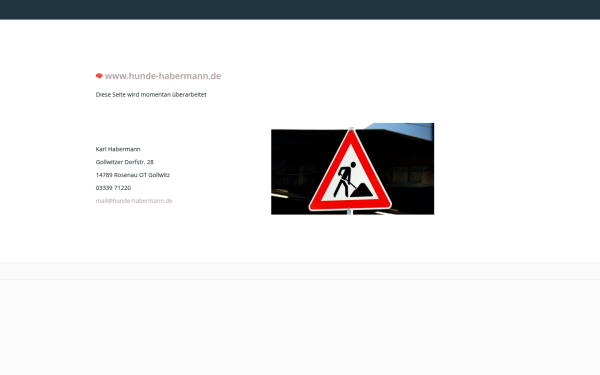Click the phone number "03339 71220"

point(113,188)
